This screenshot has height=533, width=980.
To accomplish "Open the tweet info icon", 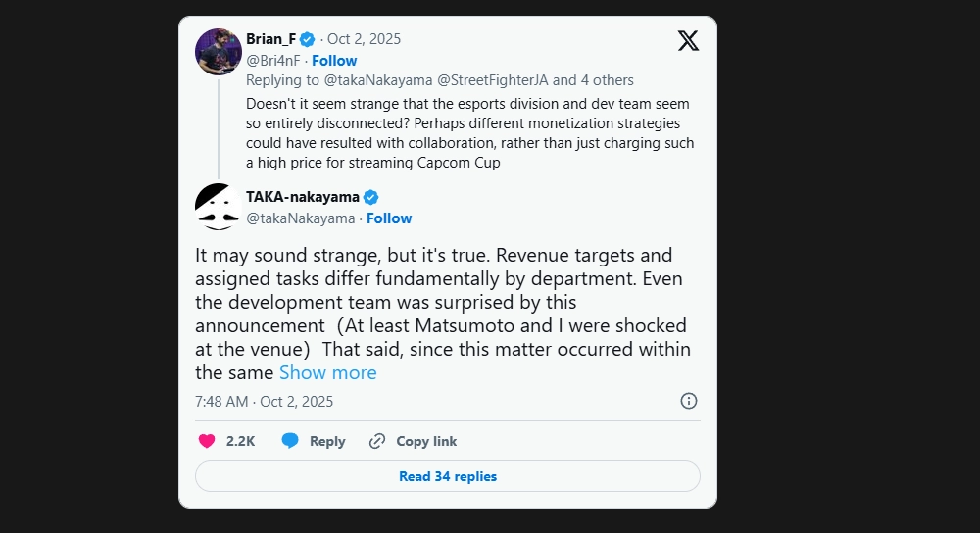I will [689, 401].
